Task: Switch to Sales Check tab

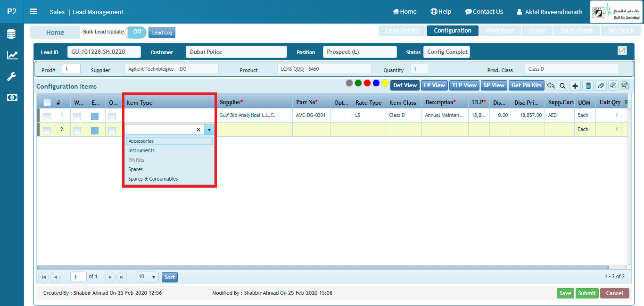Action: click(x=577, y=31)
